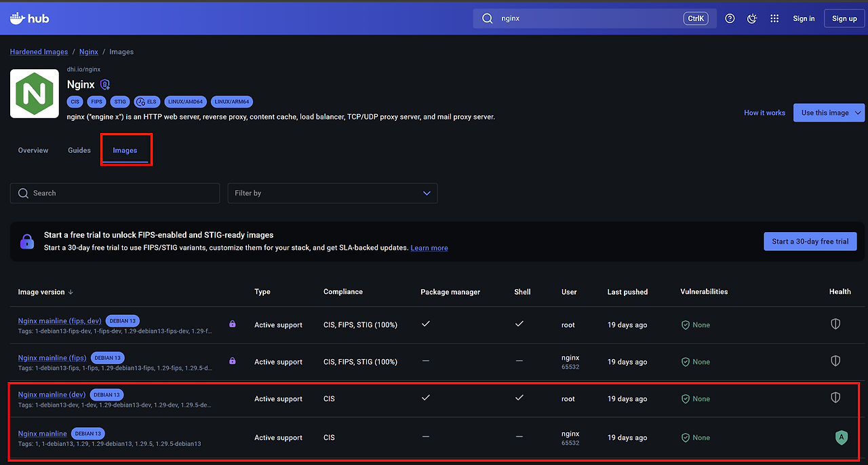Open the Nginx mainline (dev) link
Image resolution: width=868 pixels, height=465 pixels.
52,394
